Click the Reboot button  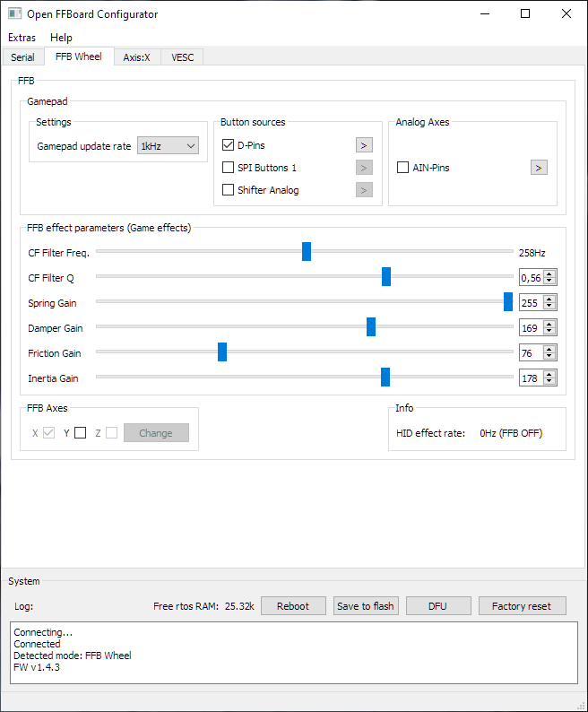pos(293,606)
